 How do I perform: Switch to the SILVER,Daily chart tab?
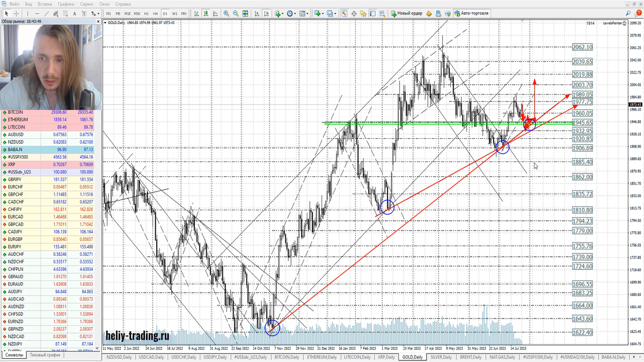441,357
